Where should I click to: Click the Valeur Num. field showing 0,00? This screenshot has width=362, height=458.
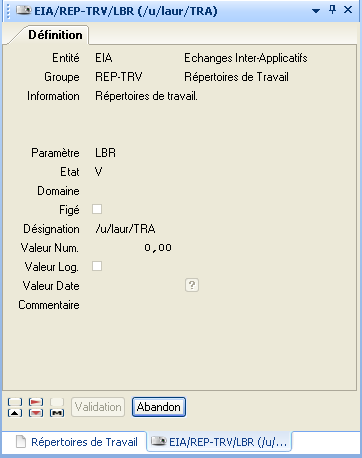(133, 248)
